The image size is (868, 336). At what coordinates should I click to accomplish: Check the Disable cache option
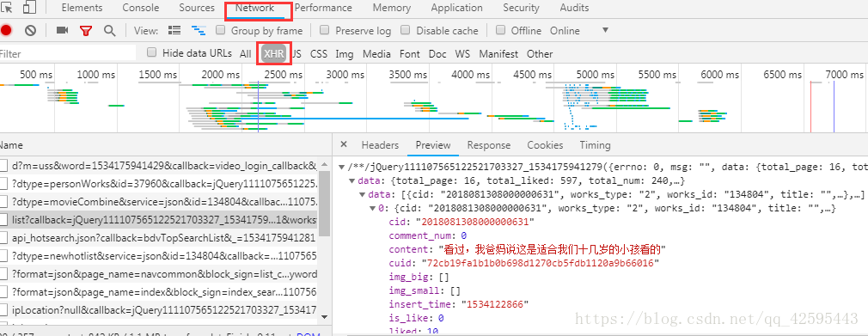[x=406, y=30]
